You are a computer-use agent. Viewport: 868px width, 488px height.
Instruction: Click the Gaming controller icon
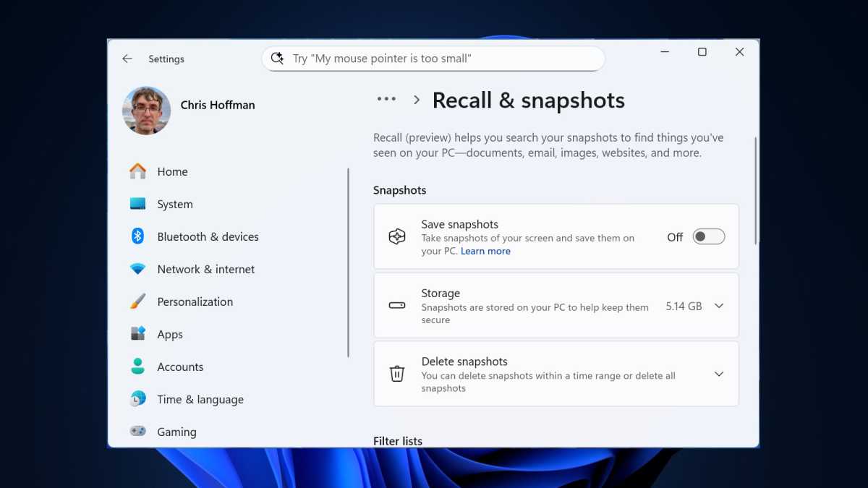137,432
